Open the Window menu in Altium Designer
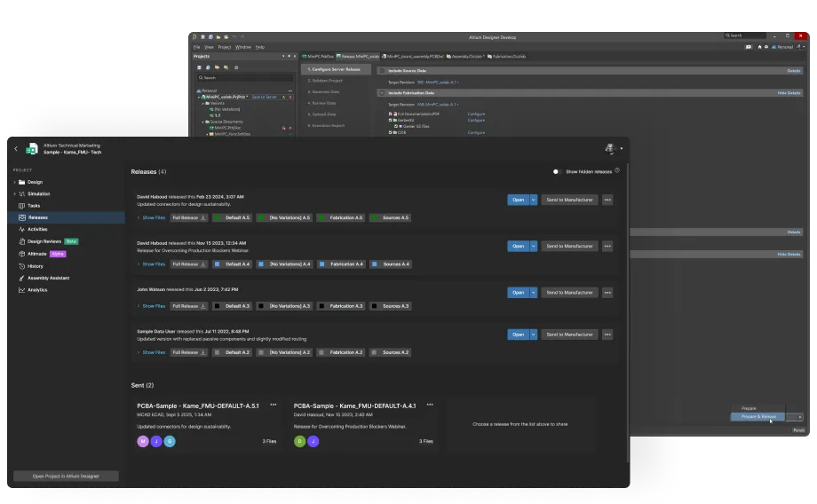The image size is (817, 504). pyautogui.click(x=242, y=47)
